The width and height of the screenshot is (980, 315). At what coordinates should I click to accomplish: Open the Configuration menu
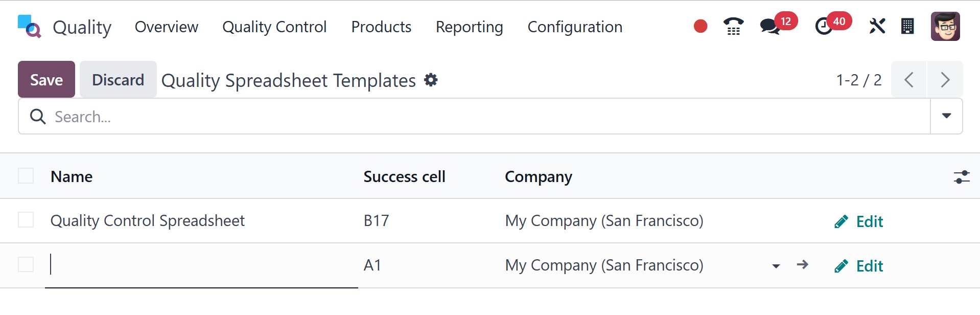[x=575, y=27]
